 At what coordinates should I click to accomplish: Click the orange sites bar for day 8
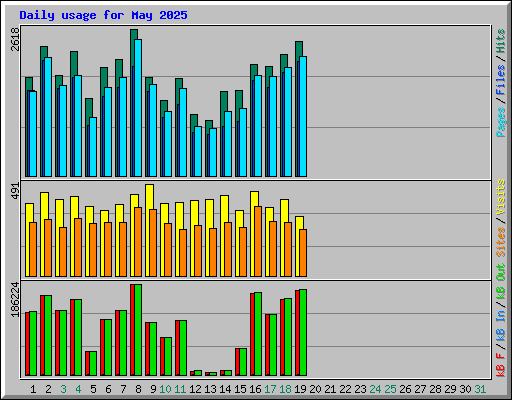[x=138, y=242]
